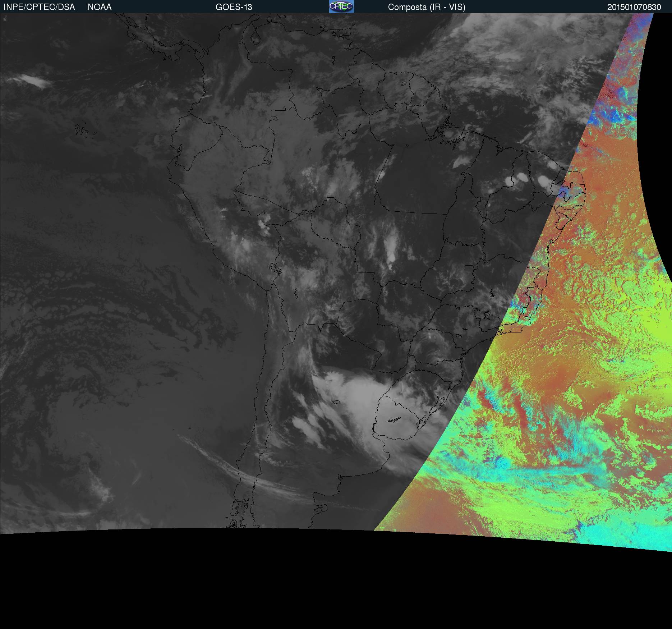
Task: Click the GOES-13 satellite label
Action: pos(234,7)
